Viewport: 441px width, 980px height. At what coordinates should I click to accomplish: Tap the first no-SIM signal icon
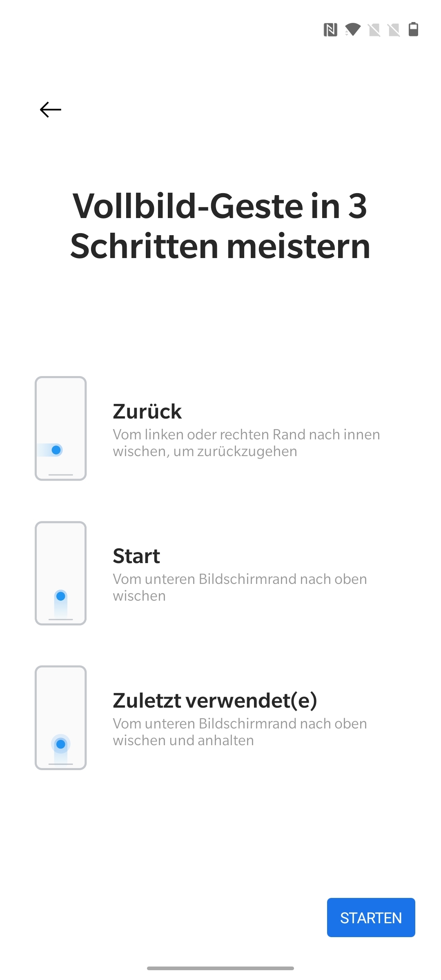click(x=374, y=30)
